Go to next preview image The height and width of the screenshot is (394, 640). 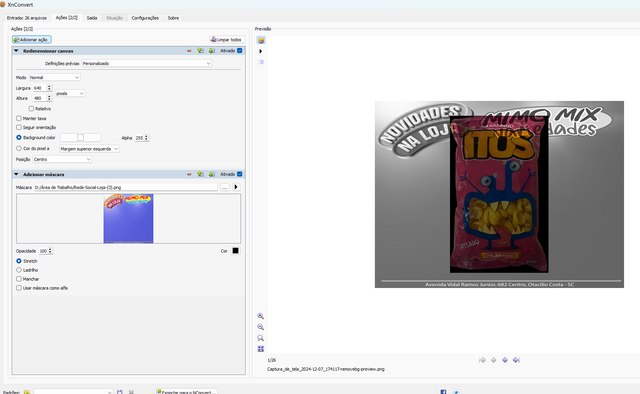click(505, 360)
